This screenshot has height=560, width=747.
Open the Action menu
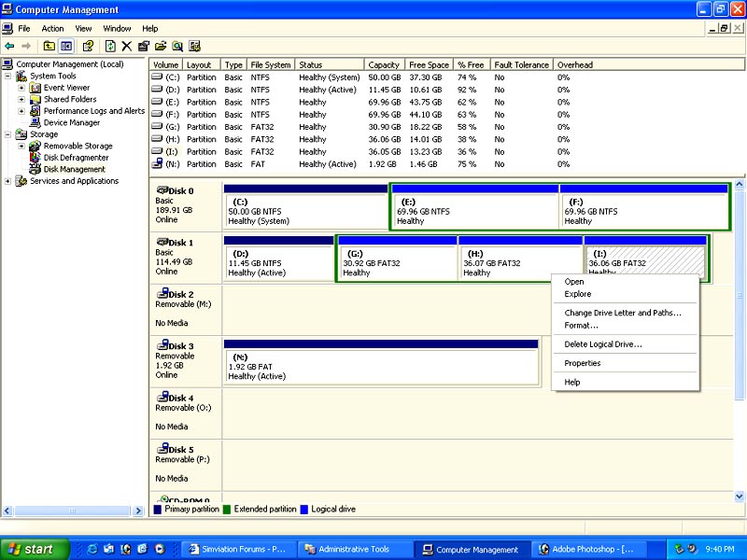tap(52, 29)
